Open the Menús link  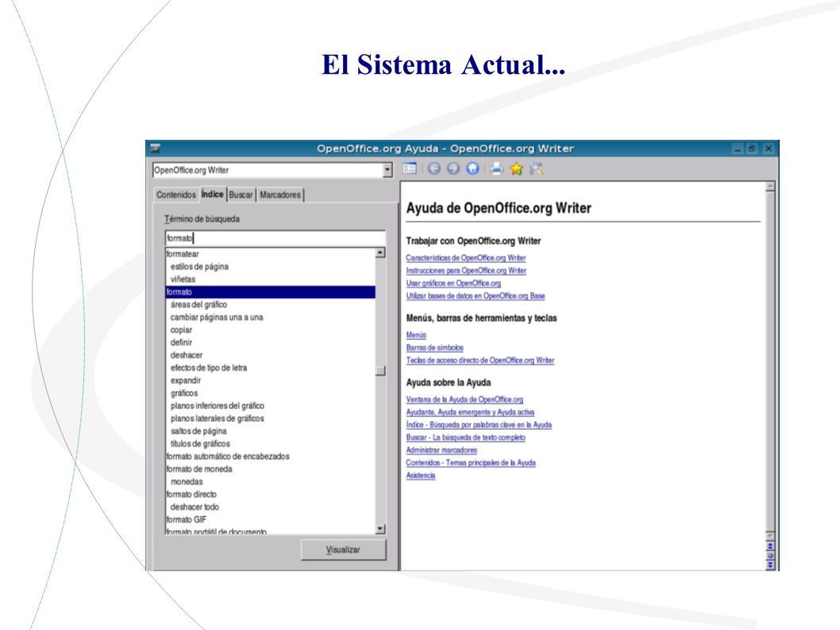point(416,335)
